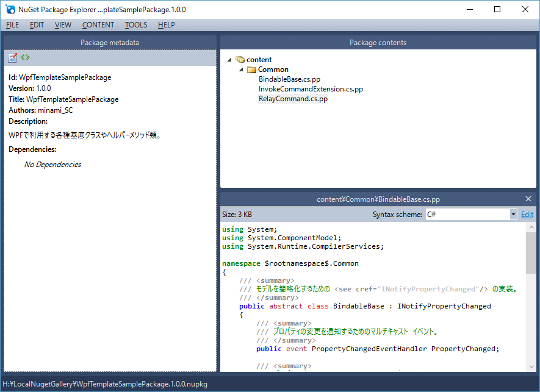This screenshot has height=392, width=540.
Task: Click the Authors: minami_SC text
Action: tap(41, 110)
